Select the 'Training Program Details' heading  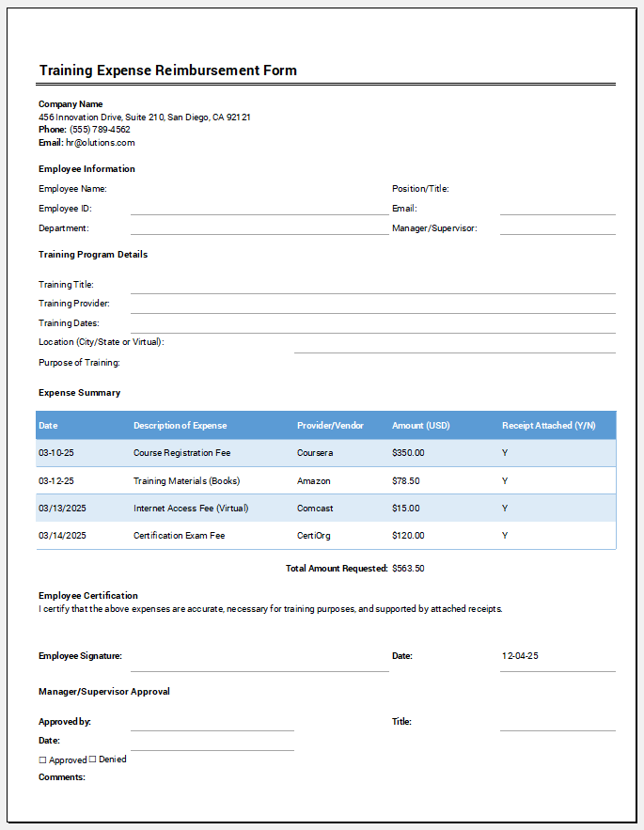[x=93, y=255]
